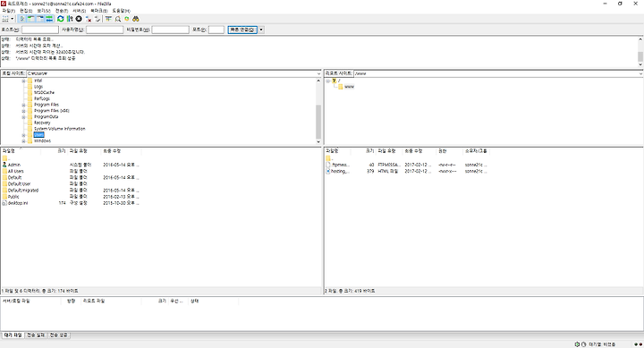Click the remote parent folder '..' icon
The height and width of the screenshot is (348, 644).
point(328,158)
